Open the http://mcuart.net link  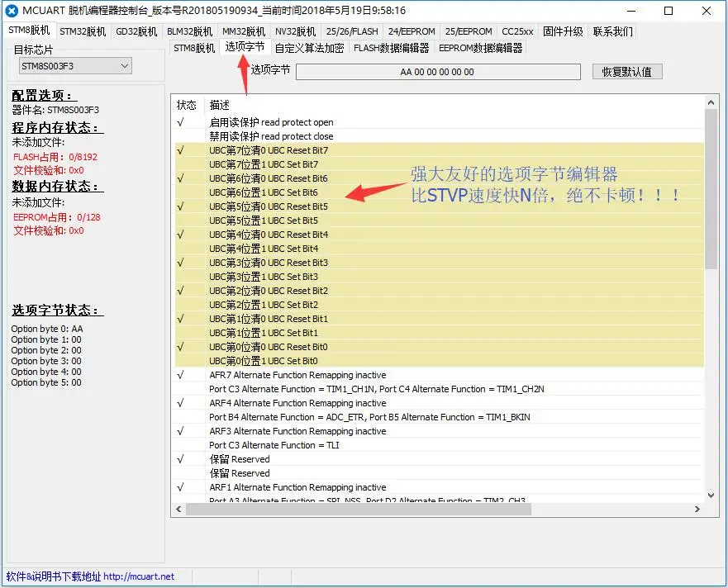139,576
